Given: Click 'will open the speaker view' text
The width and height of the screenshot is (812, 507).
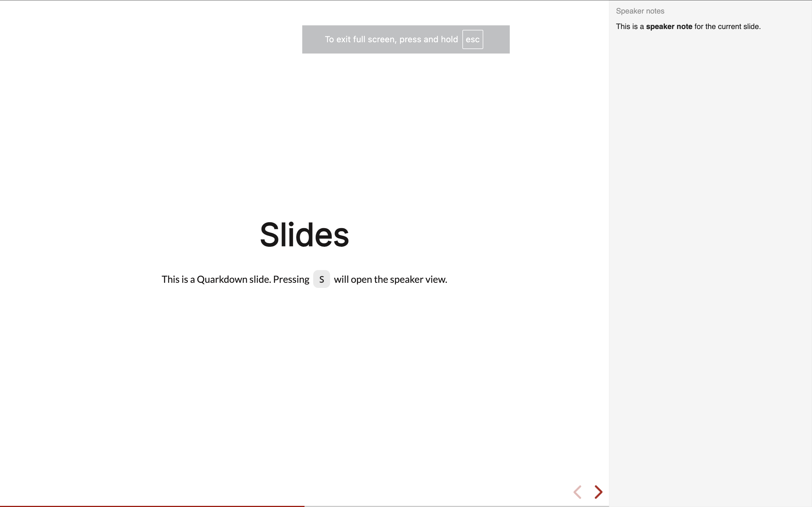Looking at the screenshot, I should tap(390, 279).
